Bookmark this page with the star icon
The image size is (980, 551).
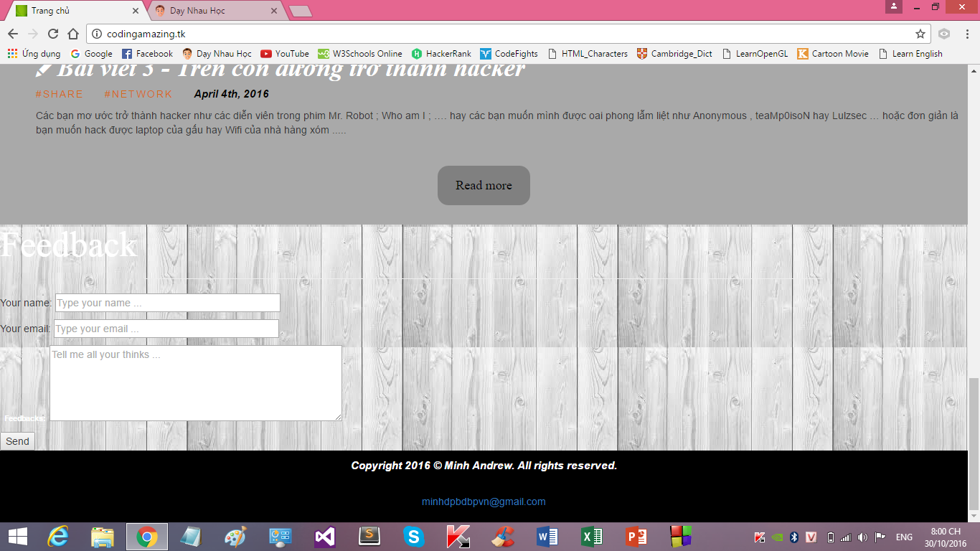(x=920, y=34)
